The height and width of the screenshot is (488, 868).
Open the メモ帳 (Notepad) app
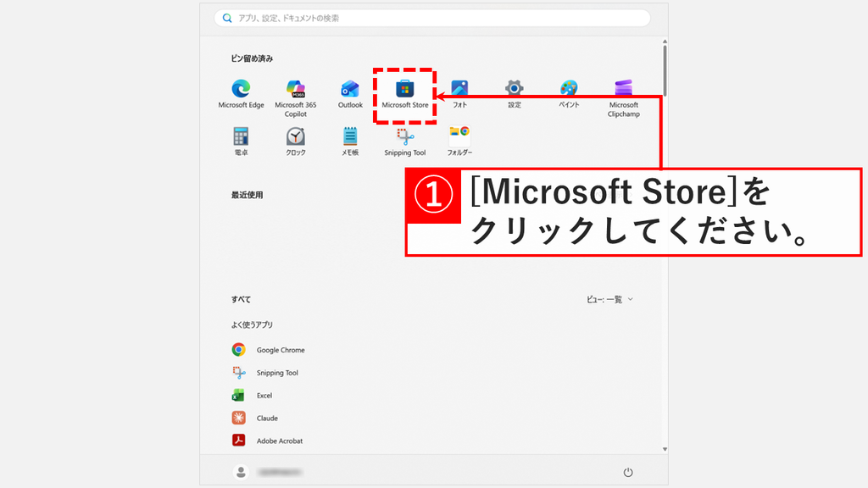350,141
